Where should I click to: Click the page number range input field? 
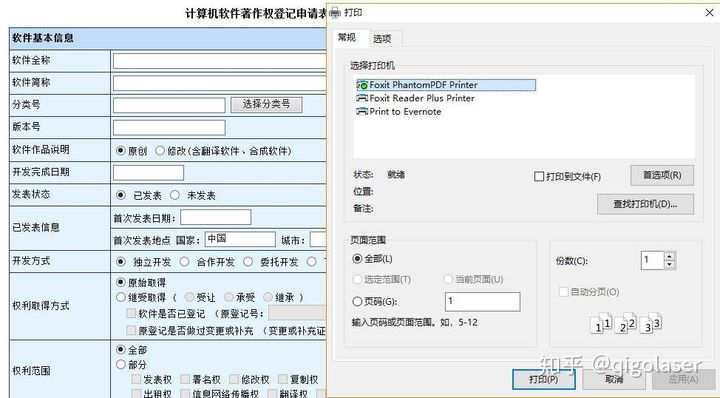[483, 302]
